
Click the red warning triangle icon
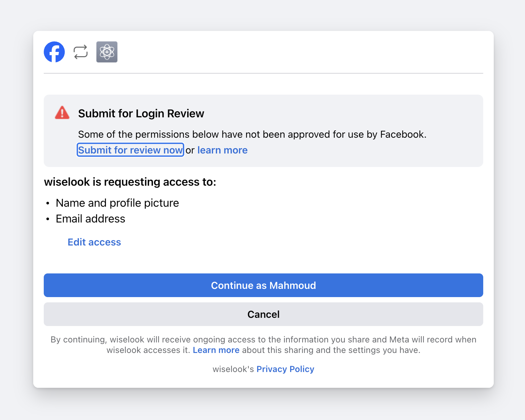pyautogui.click(x=62, y=112)
